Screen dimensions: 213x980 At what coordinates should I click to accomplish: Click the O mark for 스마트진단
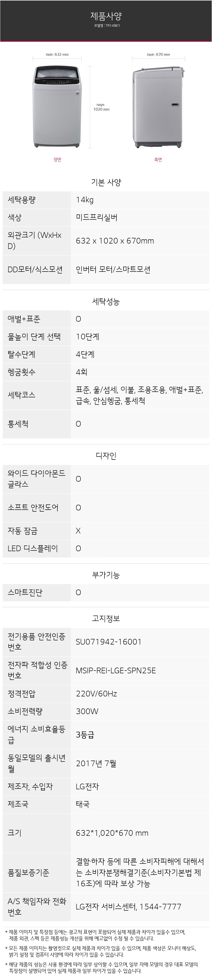tap(78, 593)
